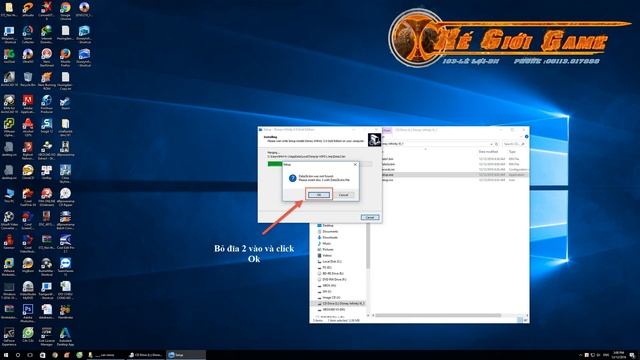Open the Windows Start menu

(6, 355)
